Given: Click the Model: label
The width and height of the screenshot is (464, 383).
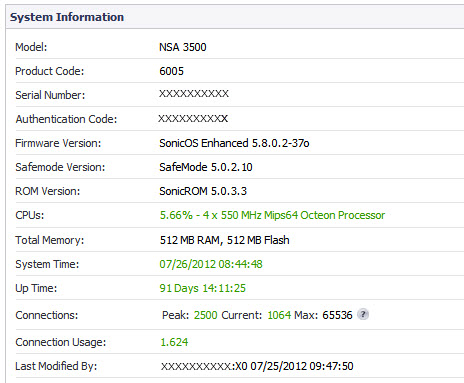Looking at the screenshot, I should [x=31, y=47].
